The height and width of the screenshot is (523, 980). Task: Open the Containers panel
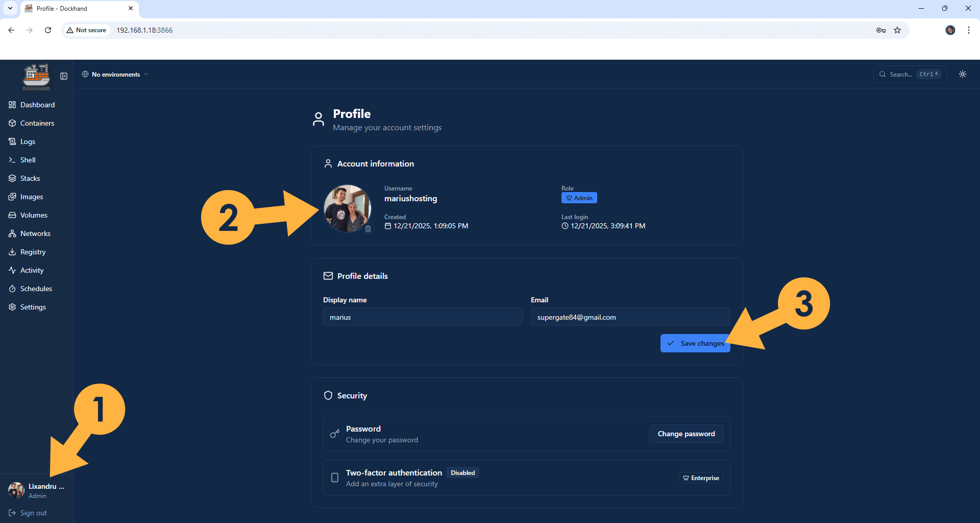[x=37, y=123]
